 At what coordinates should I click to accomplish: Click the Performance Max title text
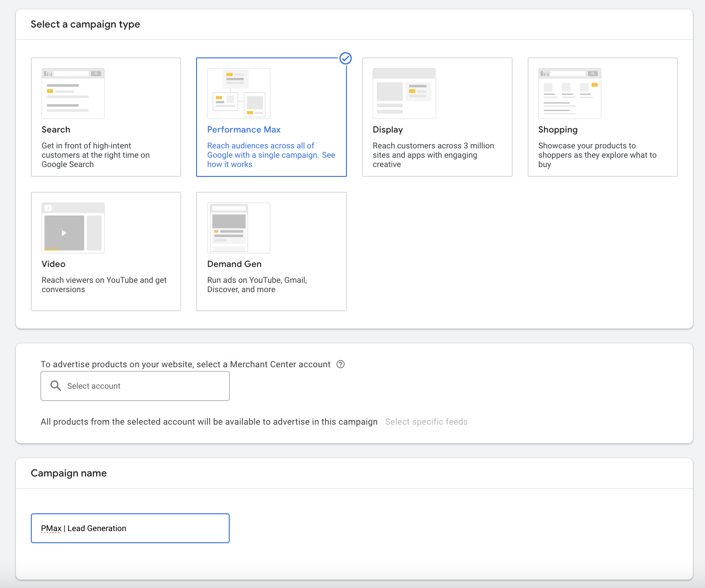click(x=244, y=130)
